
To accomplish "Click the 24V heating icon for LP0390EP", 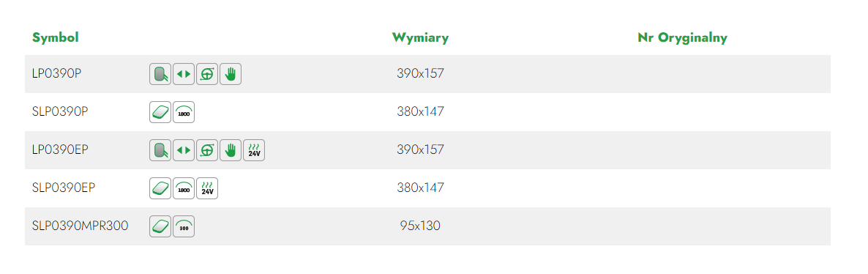I will point(254,150).
